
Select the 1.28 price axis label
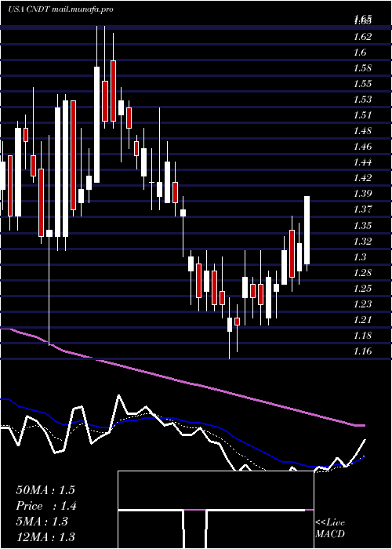(x=362, y=272)
